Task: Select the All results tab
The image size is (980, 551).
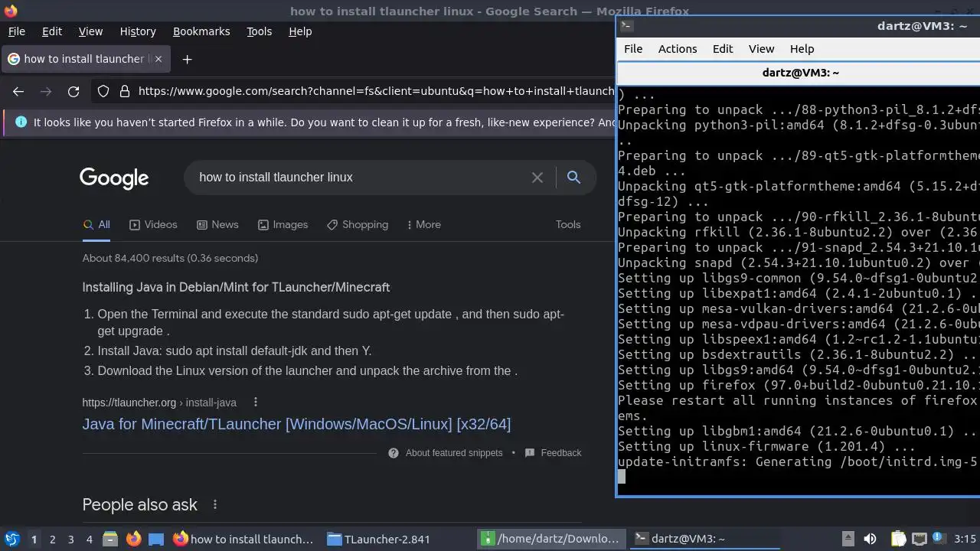Action: pyautogui.click(x=96, y=225)
